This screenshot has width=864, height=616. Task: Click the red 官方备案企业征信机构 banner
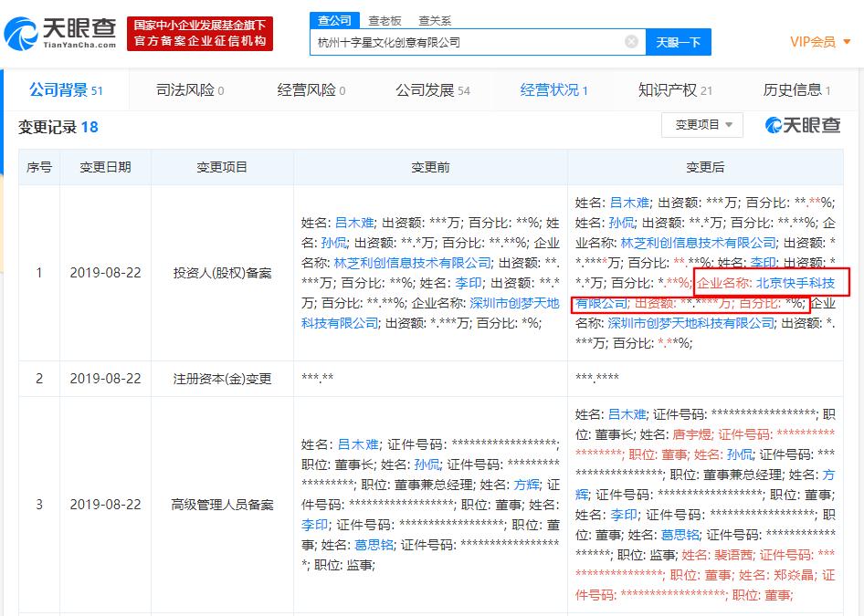coord(200,34)
